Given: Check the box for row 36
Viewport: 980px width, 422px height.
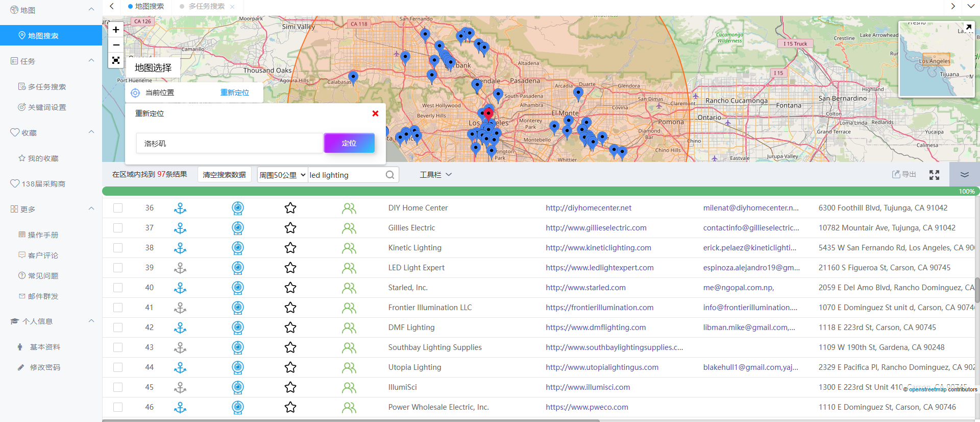Looking at the screenshot, I should tap(118, 208).
